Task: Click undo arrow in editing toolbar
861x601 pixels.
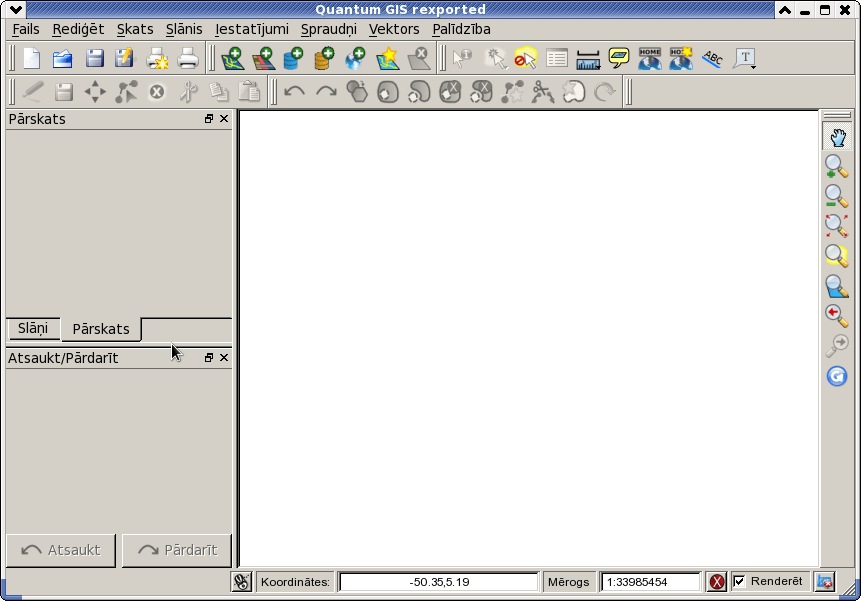Action: coord(295,92)
